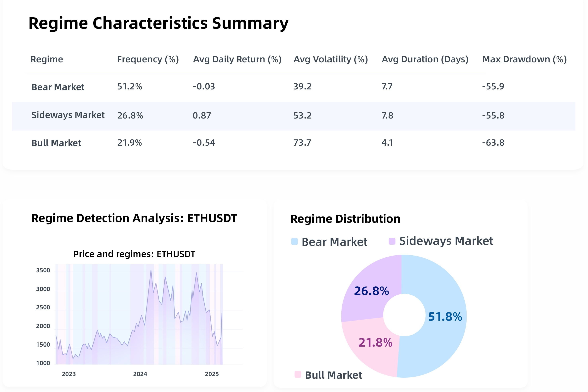Image resolution: width=588 pixels, height=392 pixels.
Task: Toggle the Bear Market legend label
Action: tap(334, 242)
